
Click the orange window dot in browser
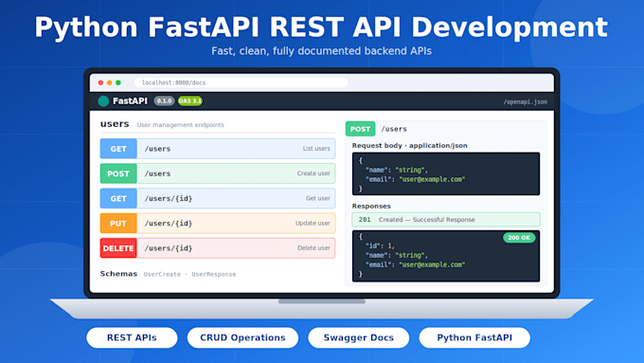pyautogui.click(x=109, y=82)
